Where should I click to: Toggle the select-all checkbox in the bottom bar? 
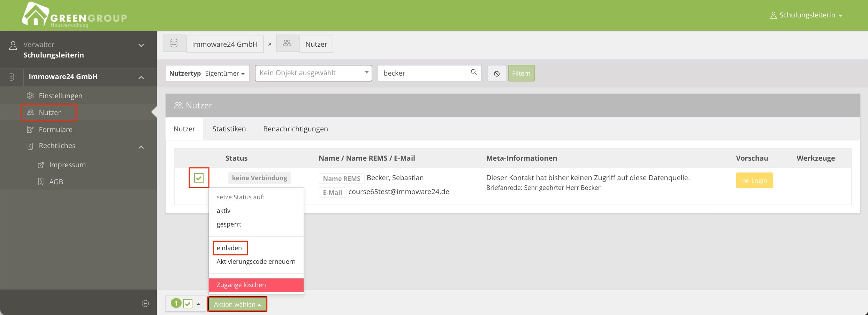188,304
